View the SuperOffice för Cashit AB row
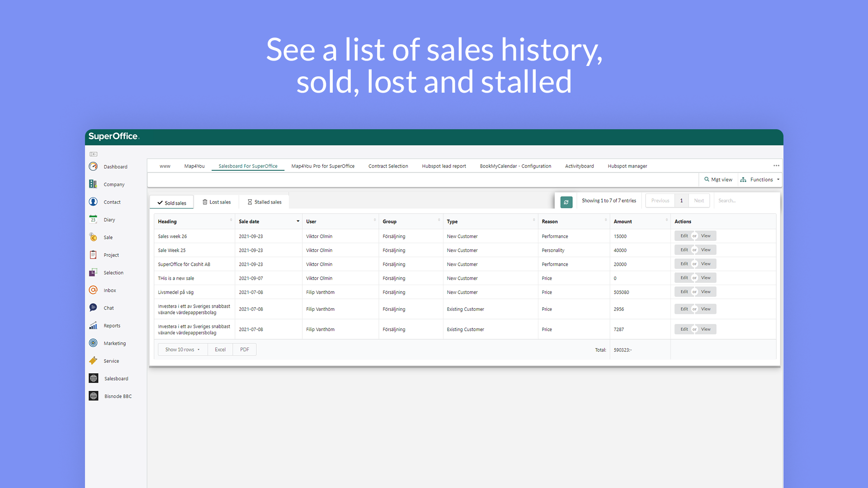Viewport: 868px width, 488px height. [706, 264]
